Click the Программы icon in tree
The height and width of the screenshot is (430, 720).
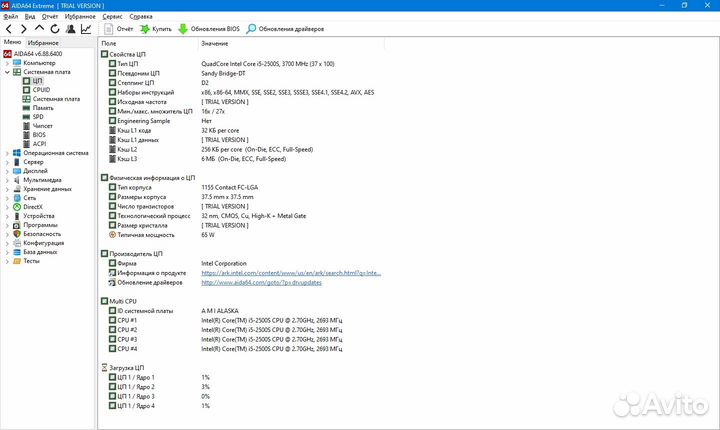click(17, 225)
